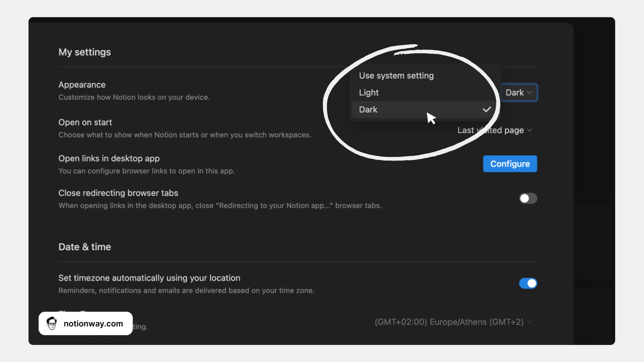Image resolution: width=644 pixels, height=362 pixels.
Task: Enable Set timezone automatically toggle
Action: point(527,283)
